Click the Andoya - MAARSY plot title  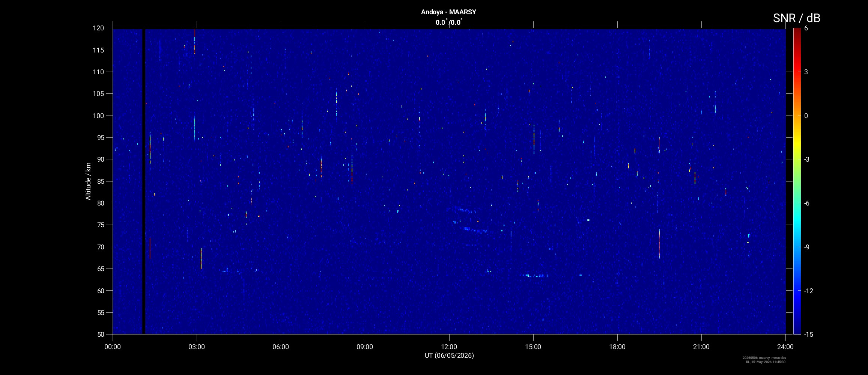[448, 12]
